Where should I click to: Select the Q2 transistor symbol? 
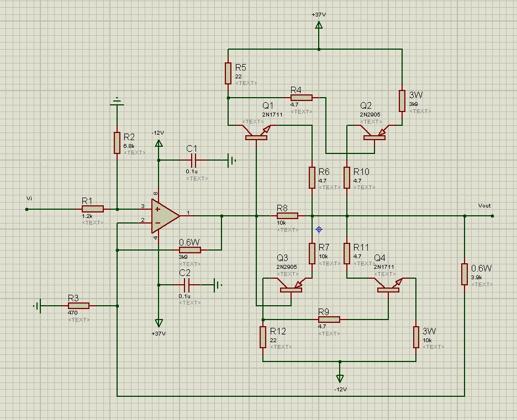(x=374, y=132)
